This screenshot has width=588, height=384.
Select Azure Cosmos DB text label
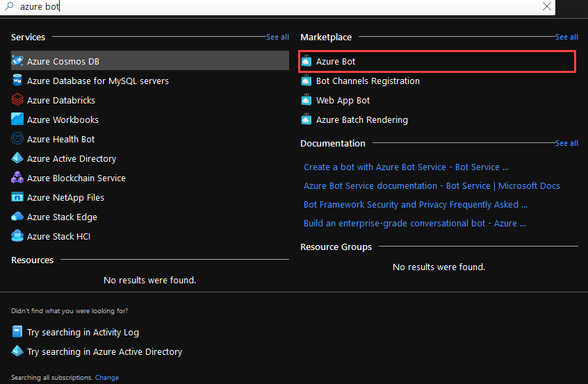63,61
